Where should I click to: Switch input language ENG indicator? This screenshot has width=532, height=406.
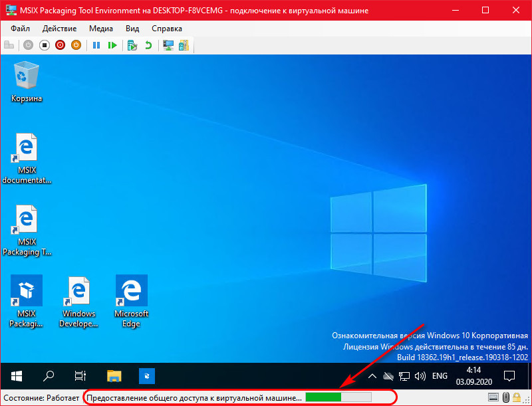pos(440,376)
